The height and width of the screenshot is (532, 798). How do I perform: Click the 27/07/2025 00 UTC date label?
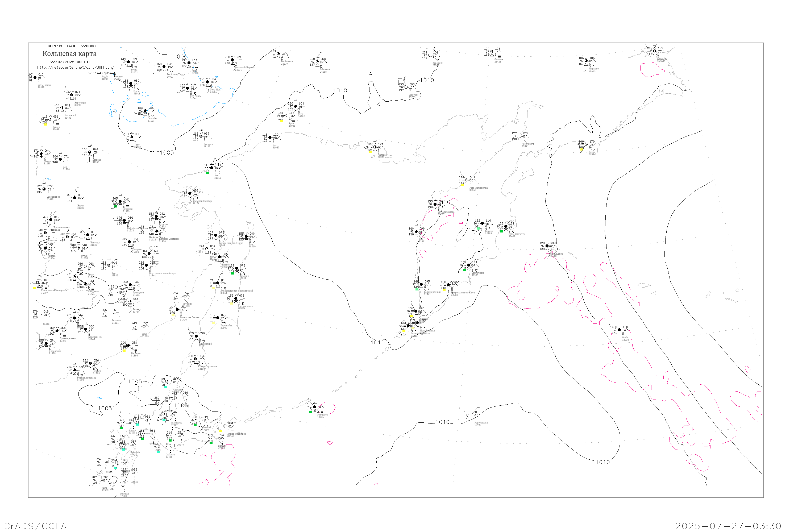point(70,62)
